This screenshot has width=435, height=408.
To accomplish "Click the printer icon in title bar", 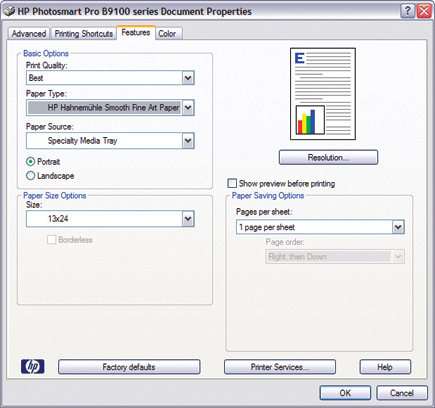I will (x=9, y=11).
